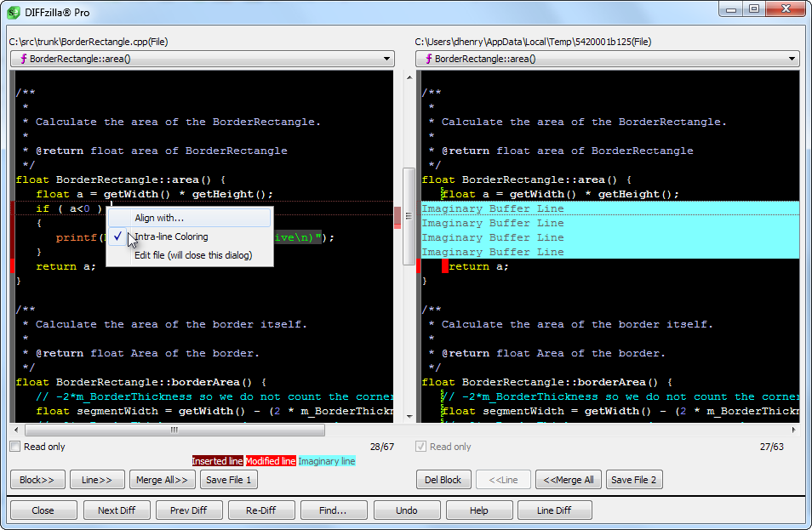Choose Align with... from context menu
The height and width of the screenshot is (530, 812).
(158, 218)
